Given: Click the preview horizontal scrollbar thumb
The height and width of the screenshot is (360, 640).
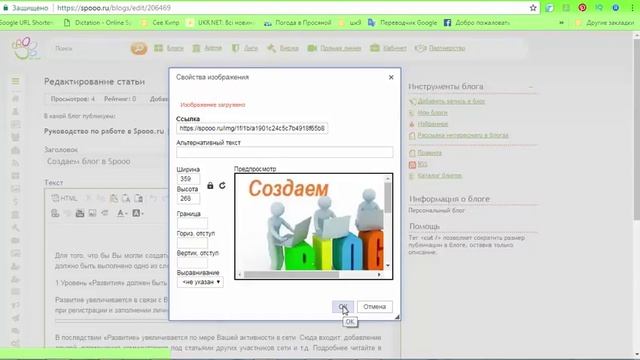Looking at the screenshot, I should tap(291, 275).
